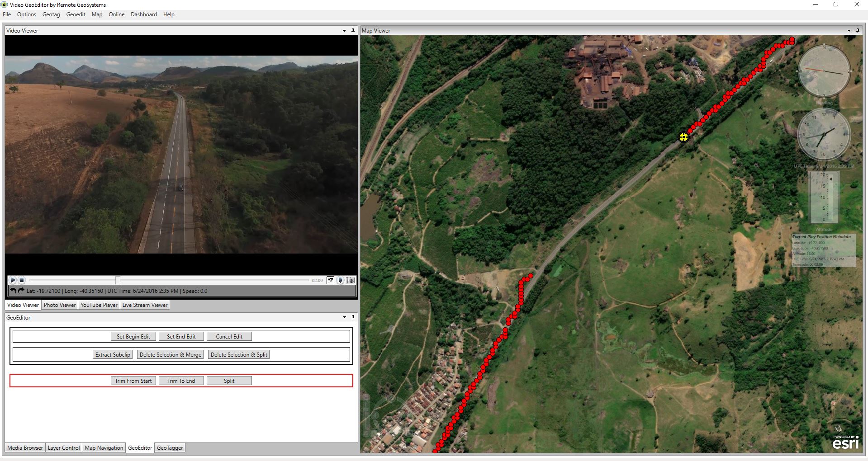Image resolution: width=868 pixels, height=461 pixels.
Task: Switch to the YouTube Player tab
Action: (99, 305)
